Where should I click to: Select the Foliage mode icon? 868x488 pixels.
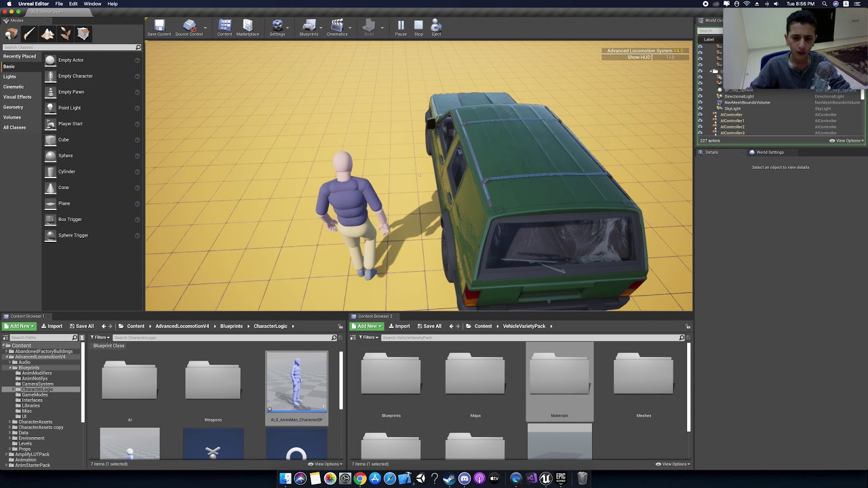point(65,34)
